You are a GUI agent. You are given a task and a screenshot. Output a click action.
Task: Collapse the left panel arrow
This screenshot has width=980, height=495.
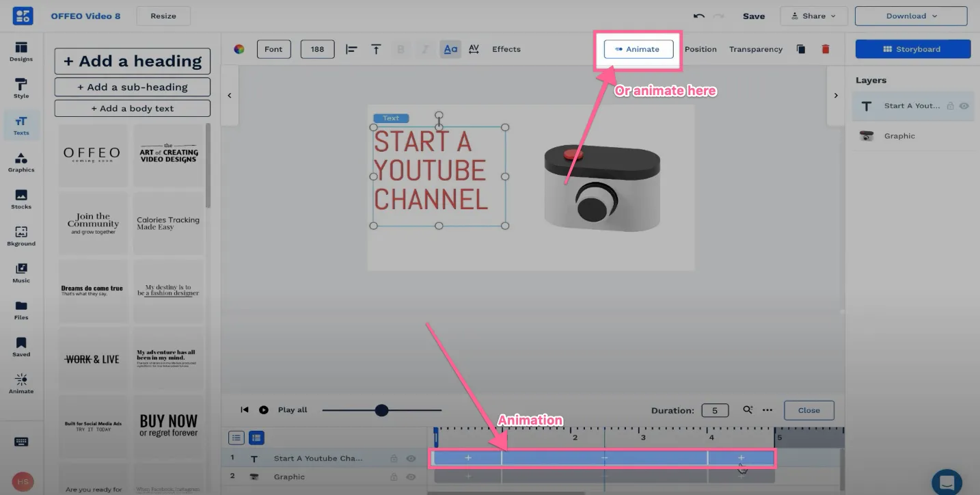tap(230, 96)
